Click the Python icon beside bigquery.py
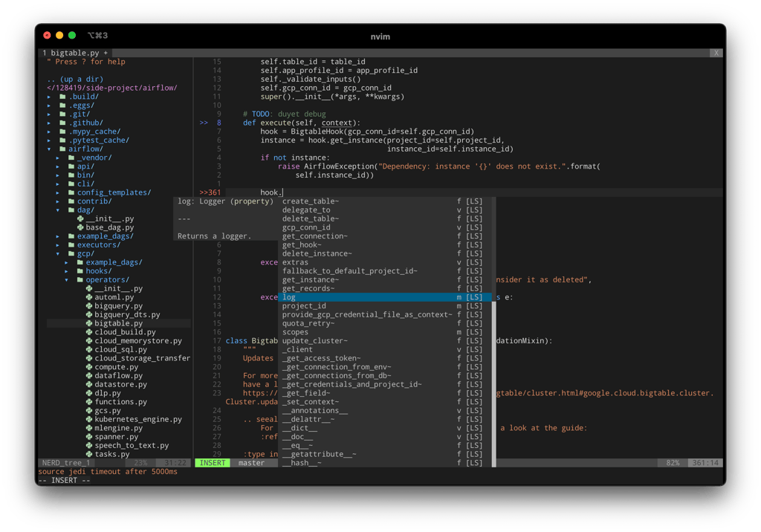Image resolution: width=761 pixels, height=532 pixels. pyautogui.click(x=89, y=305)
